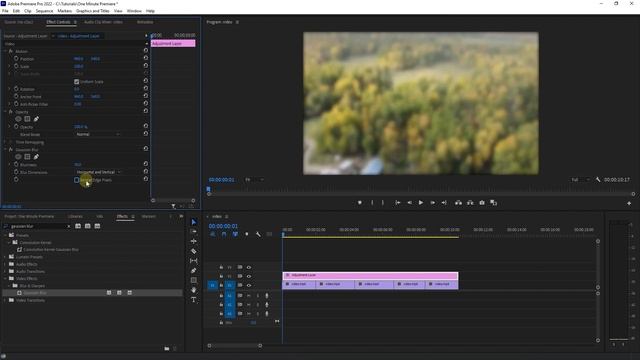Click Mark In button
Viewport: 640px width, 360px height.
click(x=372, y=202)
